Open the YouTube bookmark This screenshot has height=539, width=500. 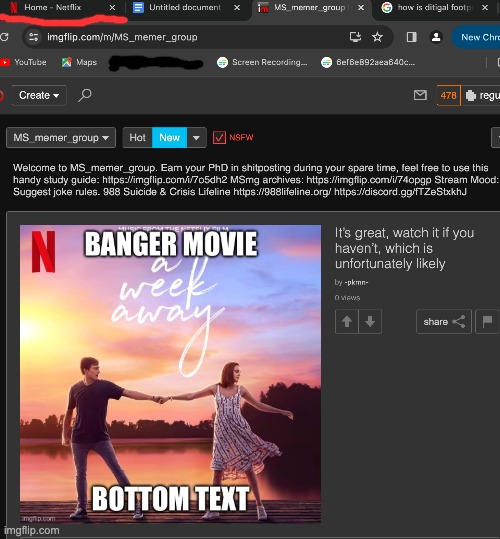click(23, 62)
